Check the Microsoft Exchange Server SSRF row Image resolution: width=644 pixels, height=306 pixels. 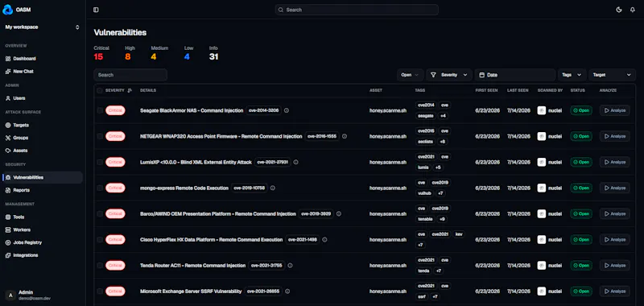pos(100,292)
